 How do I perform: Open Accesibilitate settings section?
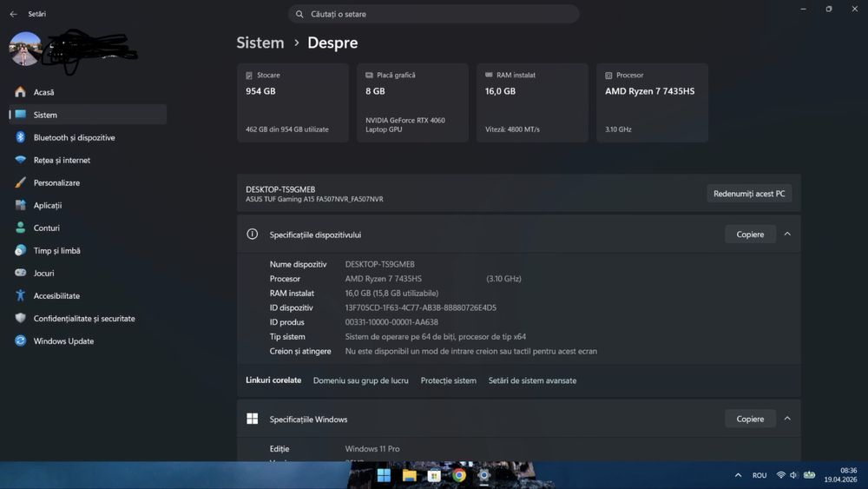88,295
